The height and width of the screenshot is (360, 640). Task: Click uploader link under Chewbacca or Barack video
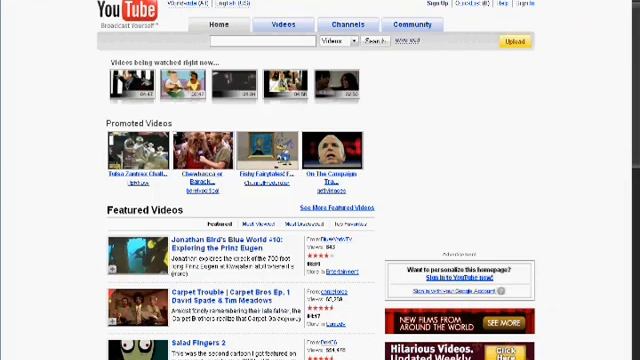click(x=202, y=191)
